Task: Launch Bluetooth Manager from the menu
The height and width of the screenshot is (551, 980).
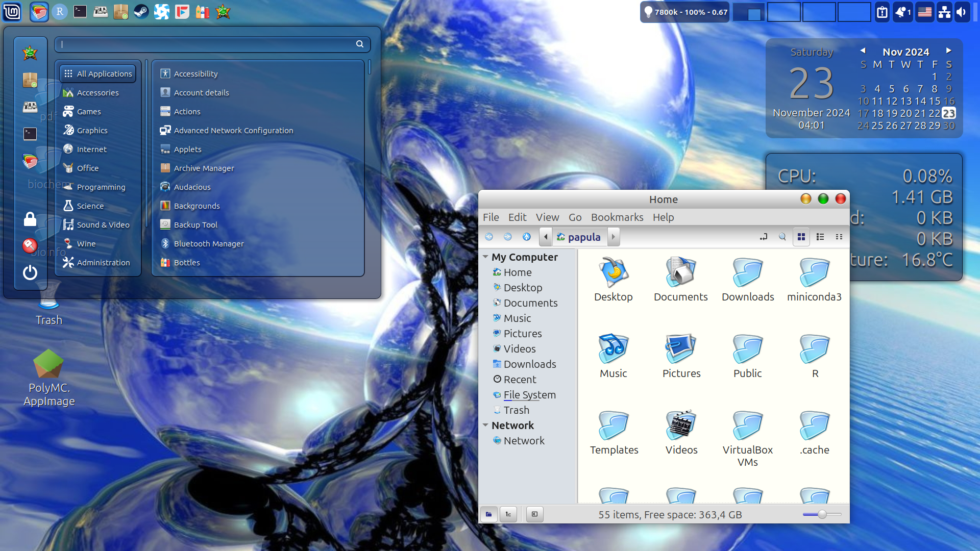Action: click(x=258, y=243)
